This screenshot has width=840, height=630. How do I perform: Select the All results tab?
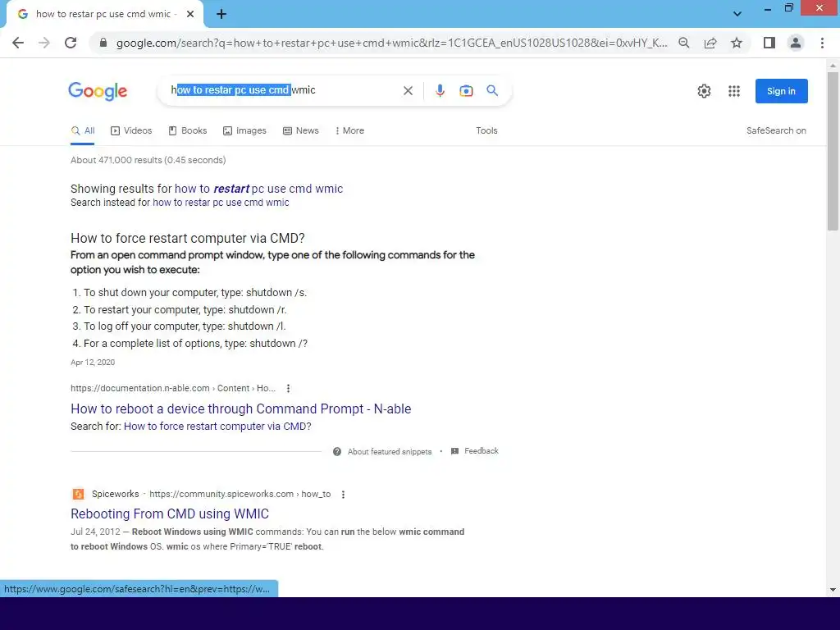[83, 130]
